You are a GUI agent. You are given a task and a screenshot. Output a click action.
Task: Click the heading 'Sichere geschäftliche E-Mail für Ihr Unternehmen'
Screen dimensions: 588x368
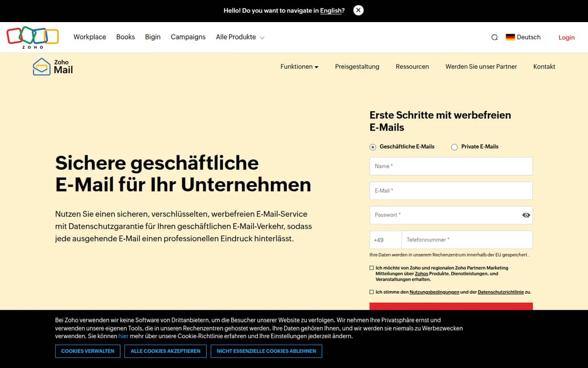(x=183, y=173)
